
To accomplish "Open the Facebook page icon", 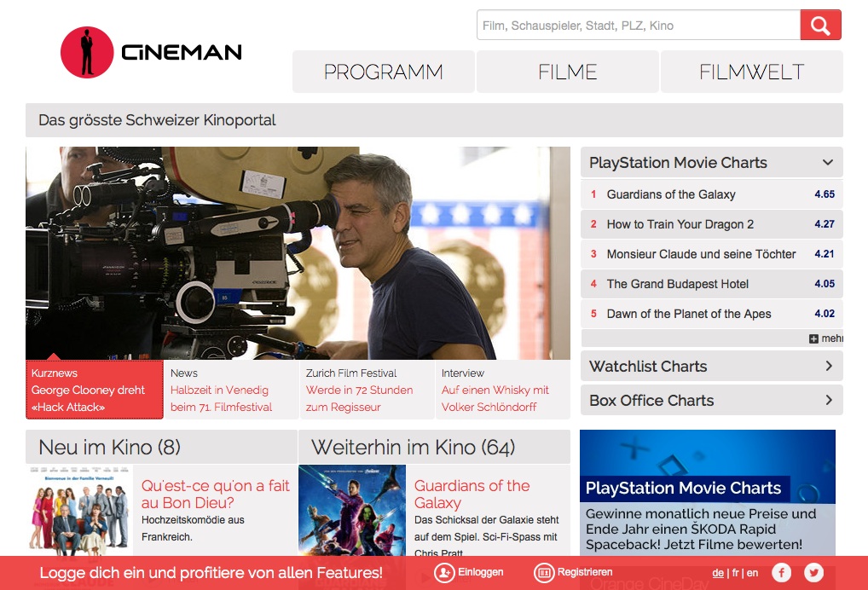I will click(782, 573).
